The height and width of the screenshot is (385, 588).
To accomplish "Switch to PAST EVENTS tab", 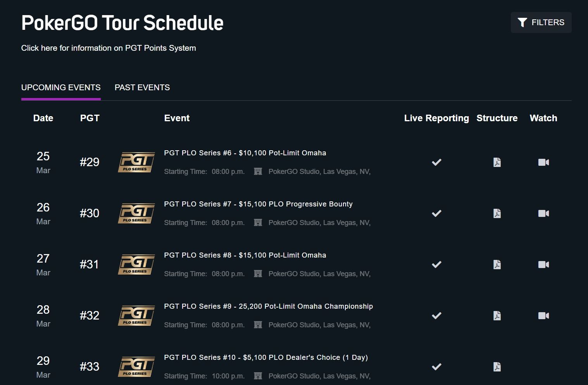I will (x=142, y=88).
